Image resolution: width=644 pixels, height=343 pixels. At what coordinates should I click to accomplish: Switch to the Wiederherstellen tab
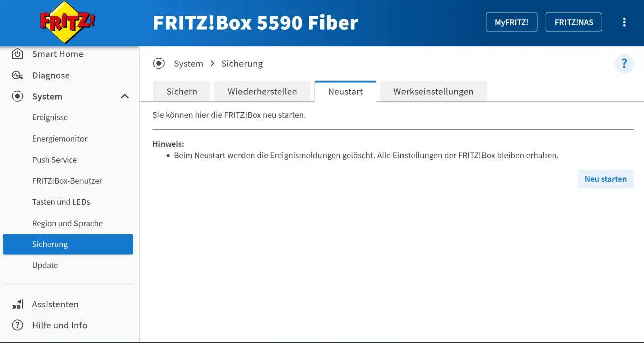pos(262,91)
